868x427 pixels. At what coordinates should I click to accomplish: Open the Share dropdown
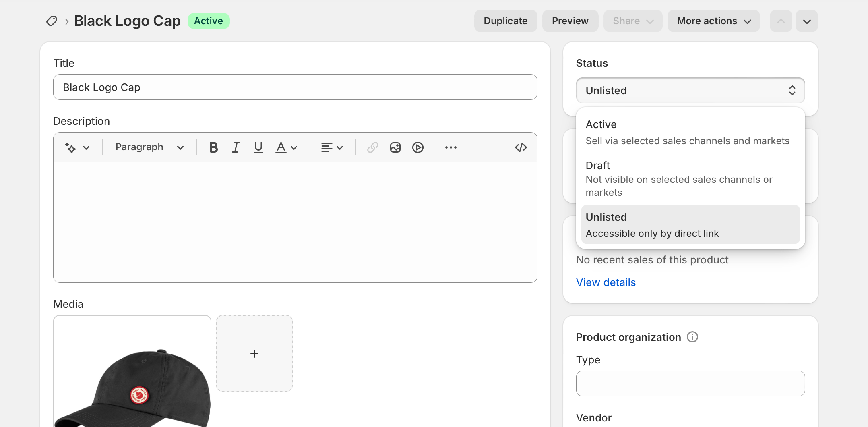click(633, 21)
